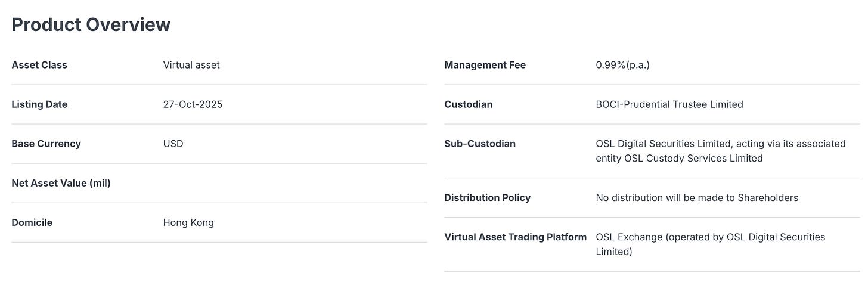Select the Base Currency label
The height and width of the screenshot is (282, 868).
coord(46,144)
